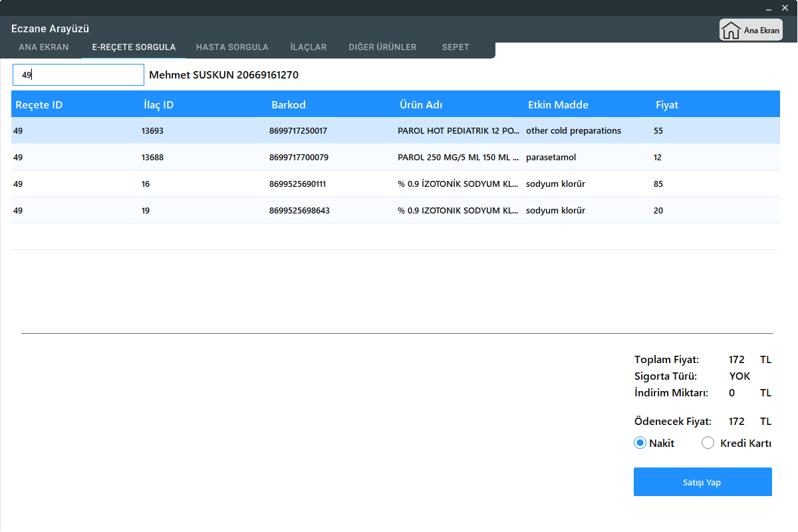Go to the İLAÇLAR tab
The image size is (798, 532).
pos(309,47)
